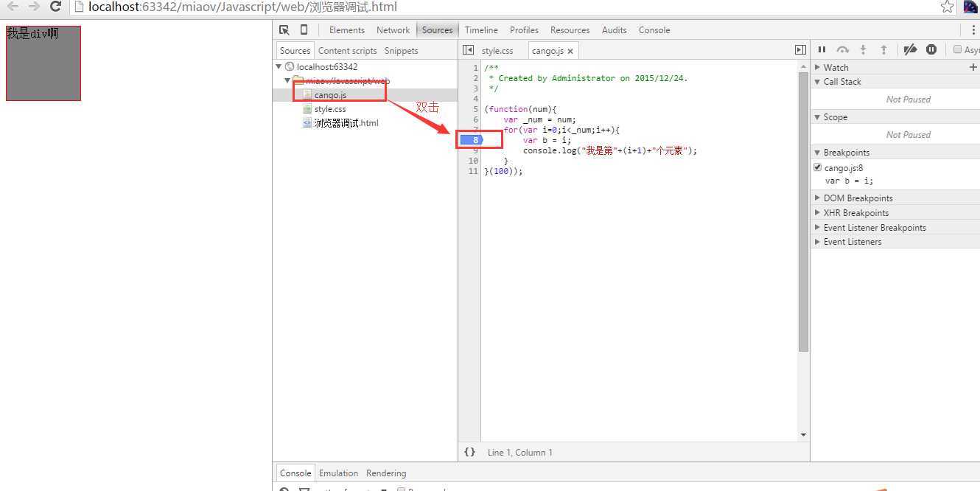This screenshot has width=980, height=491.
Task: Select style.css in the file tree
Action: 330,109
